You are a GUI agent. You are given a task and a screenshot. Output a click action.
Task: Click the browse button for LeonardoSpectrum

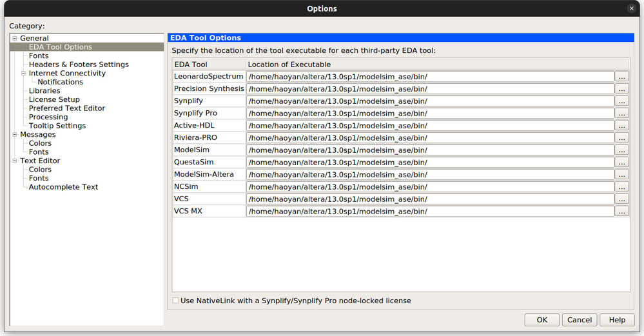click(x=621, y=77)
